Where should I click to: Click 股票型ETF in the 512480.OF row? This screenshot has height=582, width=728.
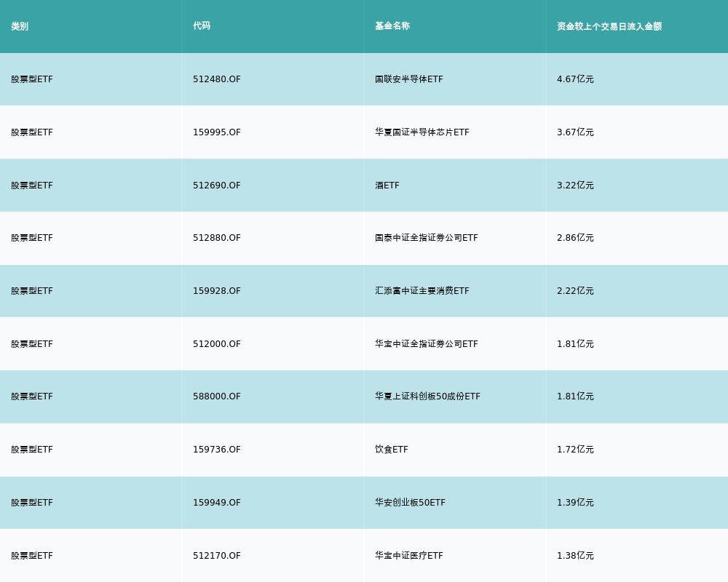tap(32, 79)
